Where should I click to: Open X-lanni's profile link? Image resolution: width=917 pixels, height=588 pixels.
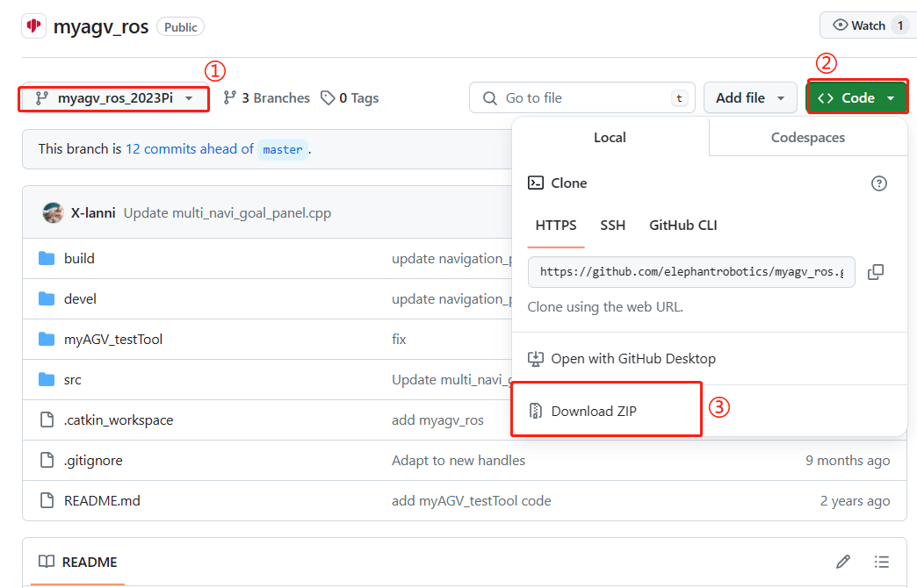93,213
